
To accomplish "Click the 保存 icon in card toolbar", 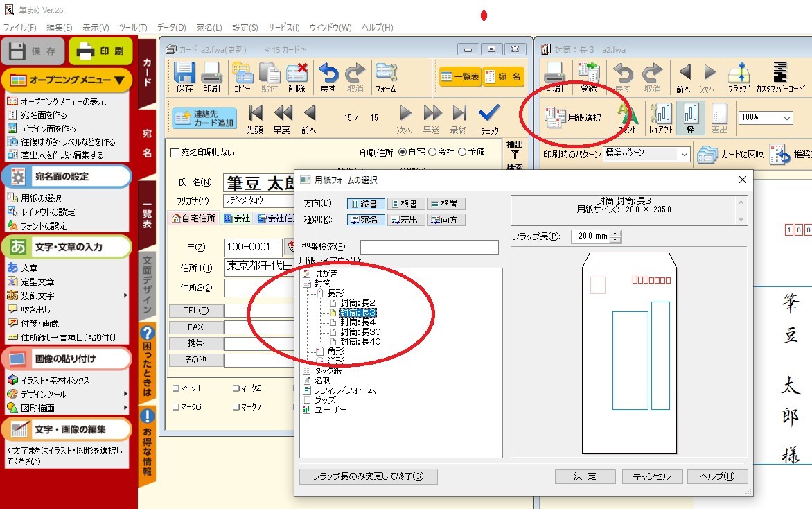I will (x=184, y=77).
